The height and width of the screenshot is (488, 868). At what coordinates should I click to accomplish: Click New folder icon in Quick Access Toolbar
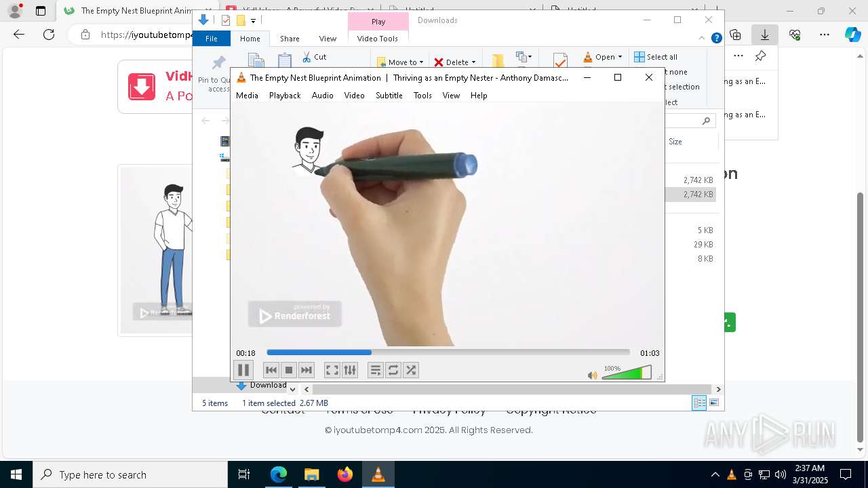pyautogui.click(x=240, y=20)
